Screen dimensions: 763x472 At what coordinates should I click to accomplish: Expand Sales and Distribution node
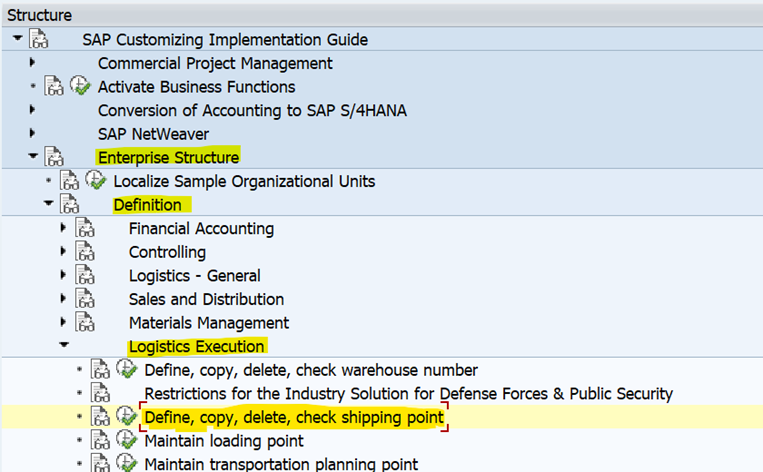pyautogui.click(x=64, y=299)
